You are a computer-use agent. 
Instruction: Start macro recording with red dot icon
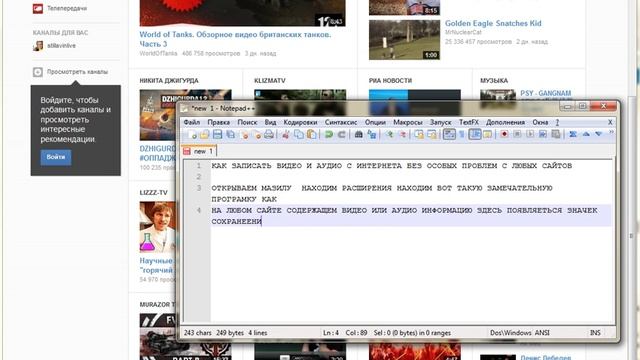pos(504,134)
